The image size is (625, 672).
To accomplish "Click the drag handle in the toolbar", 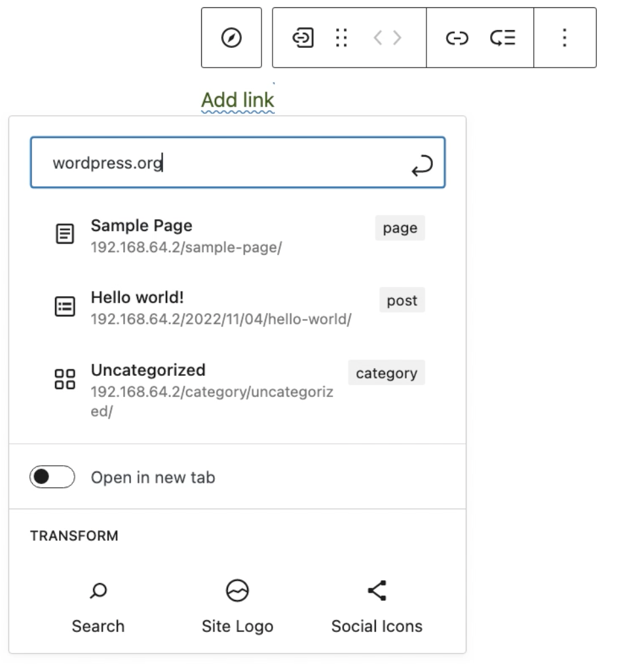I will (x=341, y=37).
